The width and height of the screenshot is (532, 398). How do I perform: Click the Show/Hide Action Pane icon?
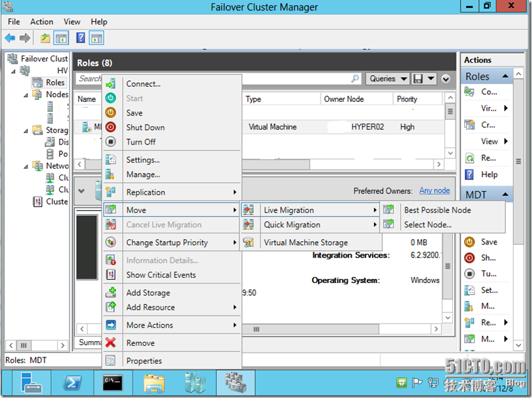[x=97, y=38]
